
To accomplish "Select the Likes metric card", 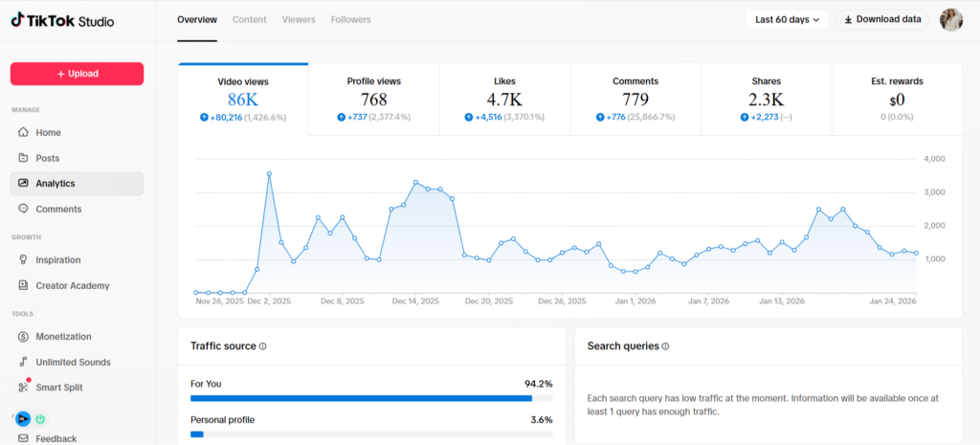I will pyautogui.click(x=504, y=100).
